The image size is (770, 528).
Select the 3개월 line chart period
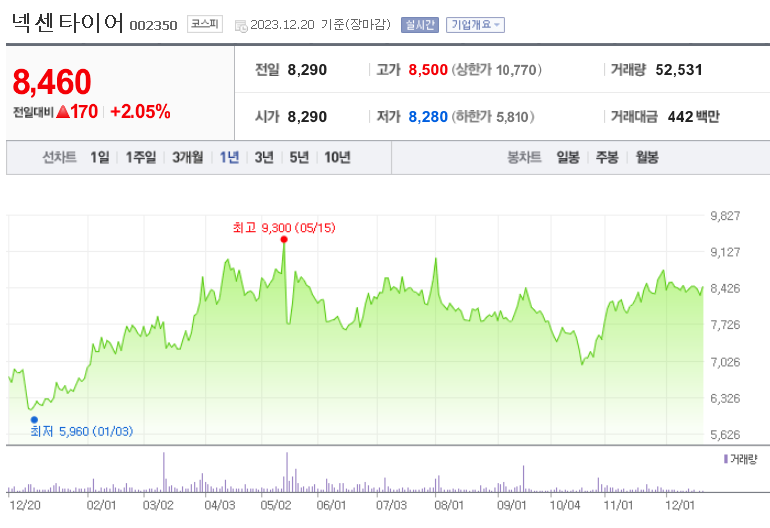[188, 157]
